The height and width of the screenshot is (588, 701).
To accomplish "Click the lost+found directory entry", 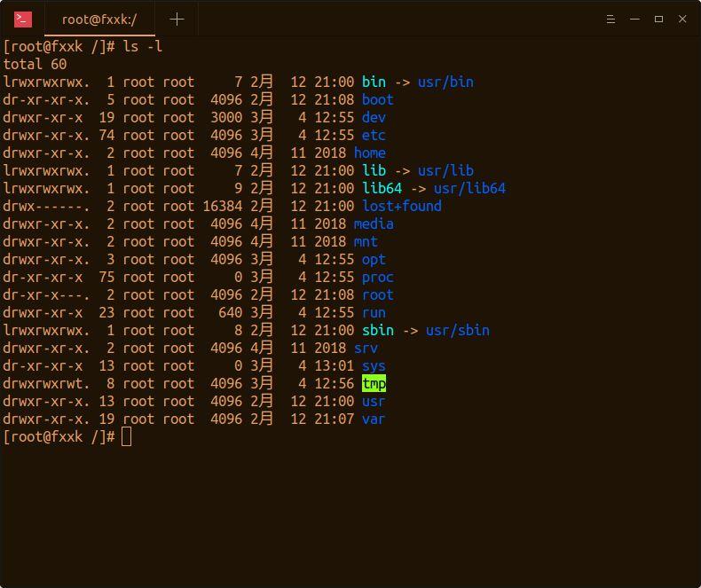I will coord(401,206).
